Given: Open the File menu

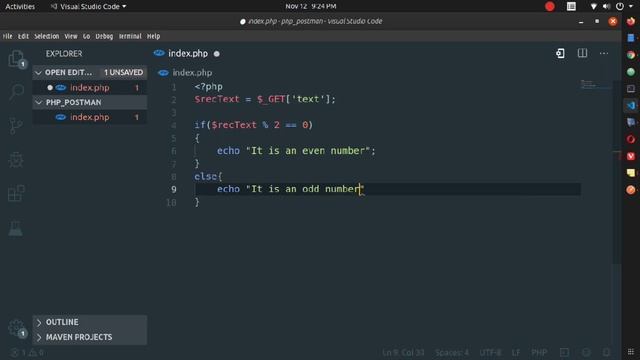Looking at the screenshot, I should 7,36.
